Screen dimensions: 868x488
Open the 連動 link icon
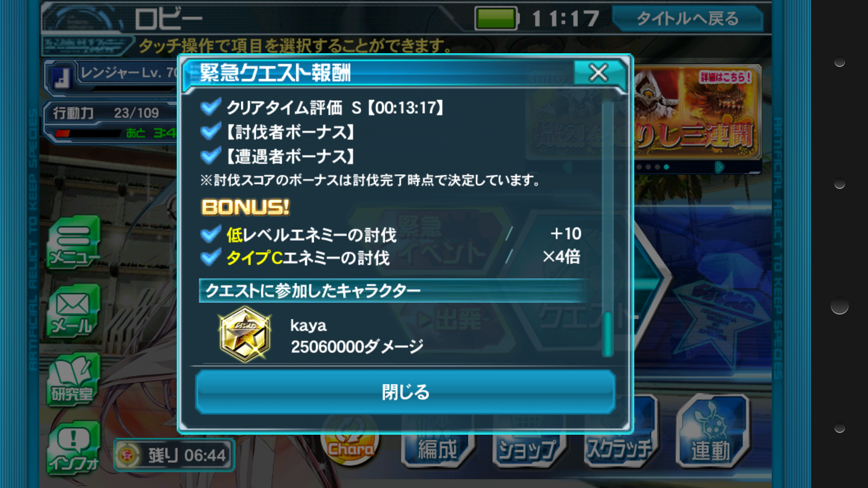tap(712, 432)
